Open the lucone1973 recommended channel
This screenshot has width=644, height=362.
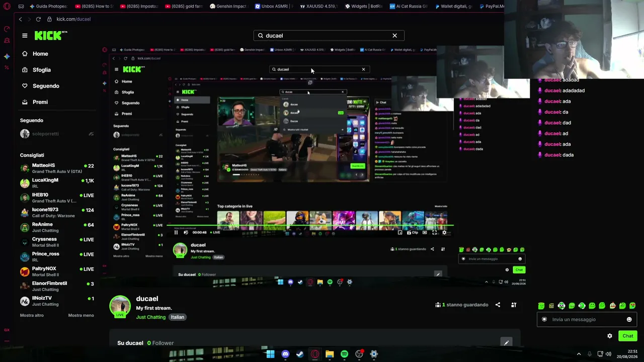[x=57, y=213]
